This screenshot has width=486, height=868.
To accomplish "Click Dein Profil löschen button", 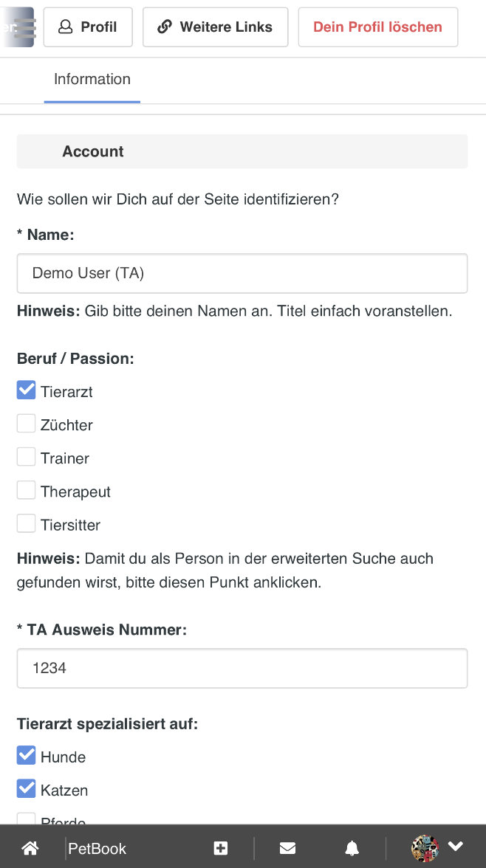I will (x=378, y=27).
